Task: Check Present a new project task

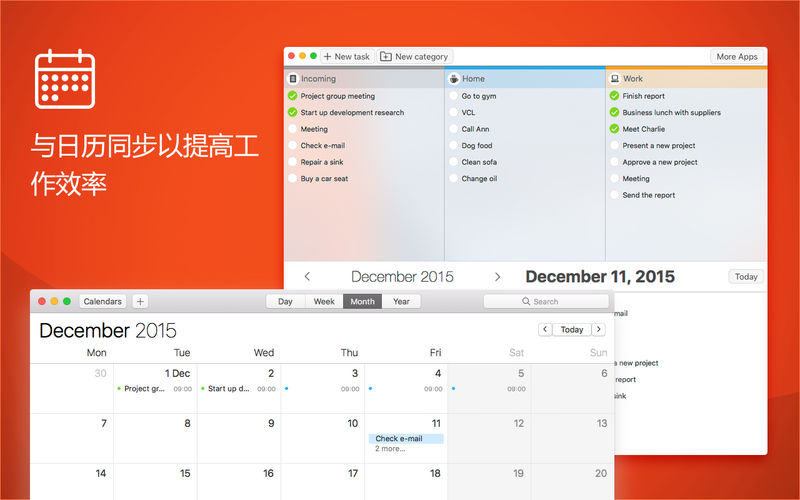Action: (x=614, y=145)
